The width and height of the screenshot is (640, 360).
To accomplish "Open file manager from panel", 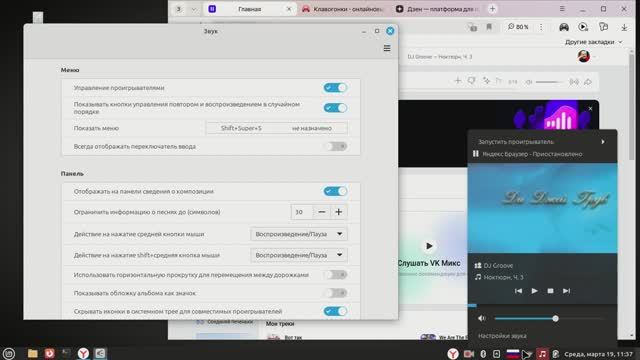I will coord(32,353).
